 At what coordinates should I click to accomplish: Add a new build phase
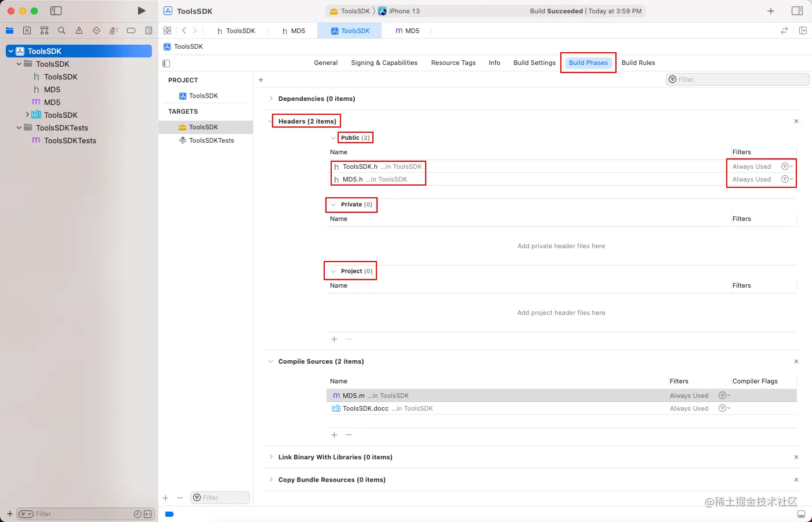pyautogui.click(x=261, y=80)
